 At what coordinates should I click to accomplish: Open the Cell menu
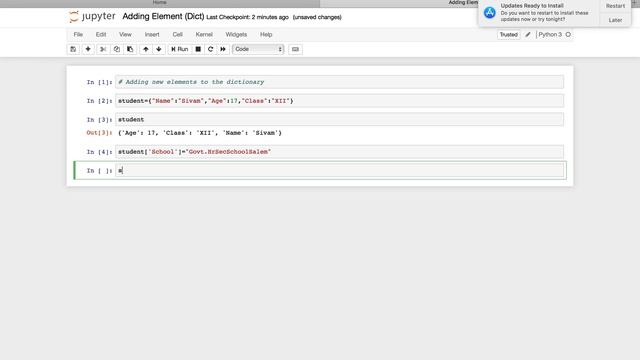point(178,35)
